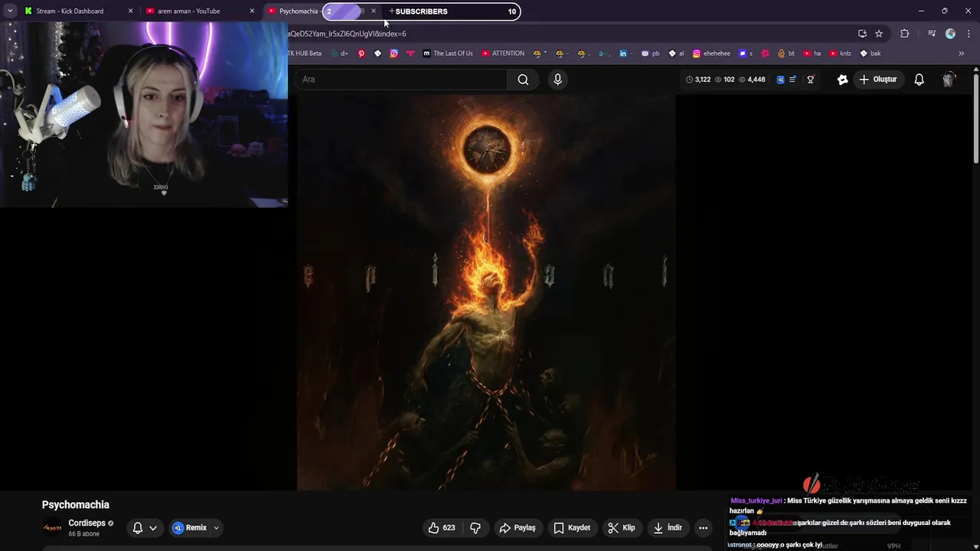Open 'The Last Of Us' bookmark
This screenshot has height=551, width=980.
448,54
